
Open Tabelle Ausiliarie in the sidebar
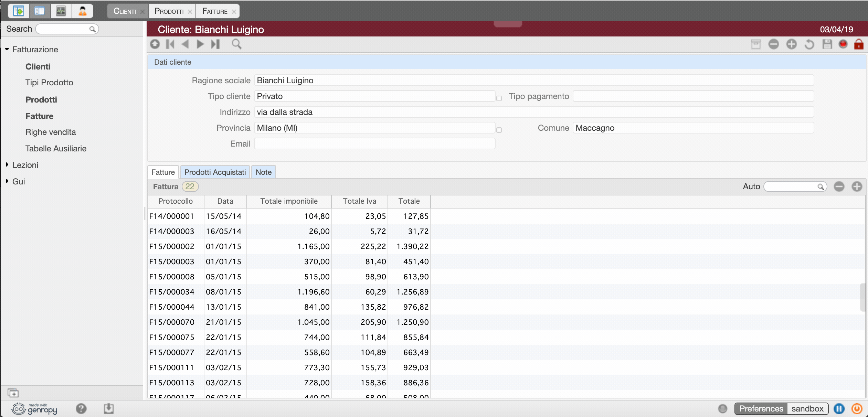[56, 149]
